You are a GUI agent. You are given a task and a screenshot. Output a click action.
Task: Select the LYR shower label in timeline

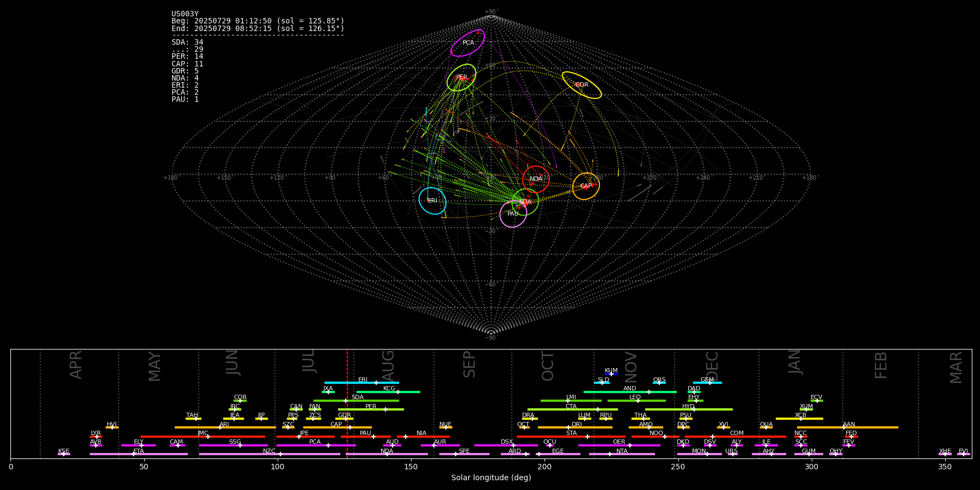pyautogui.click(x=96, y=433)
